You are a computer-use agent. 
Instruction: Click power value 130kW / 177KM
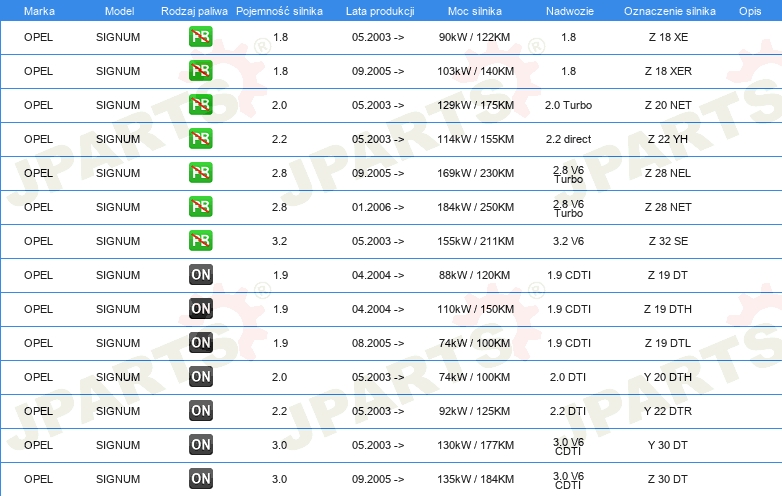point(476,445)
